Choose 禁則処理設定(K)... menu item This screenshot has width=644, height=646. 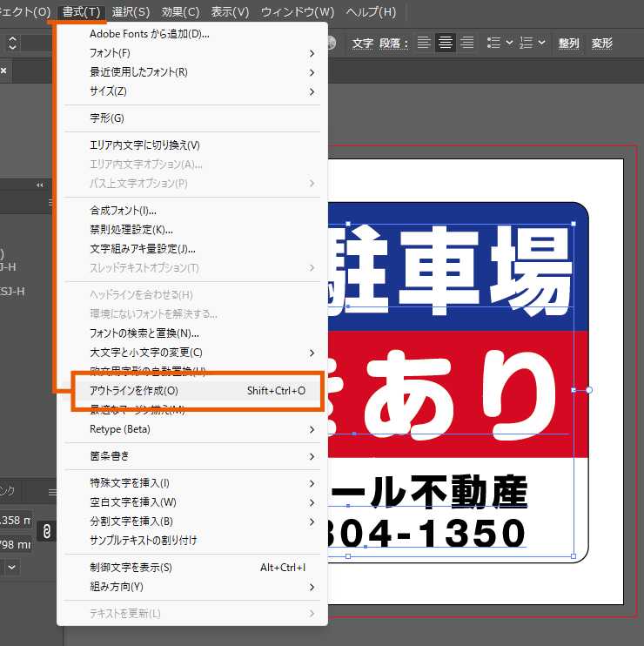point(191,230)
